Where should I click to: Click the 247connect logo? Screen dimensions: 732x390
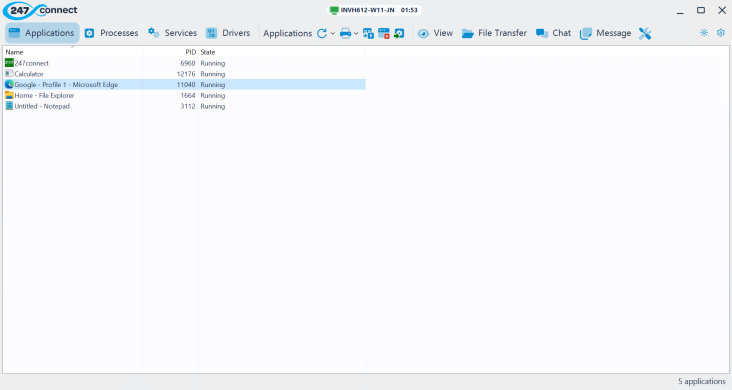pos(41,10)
